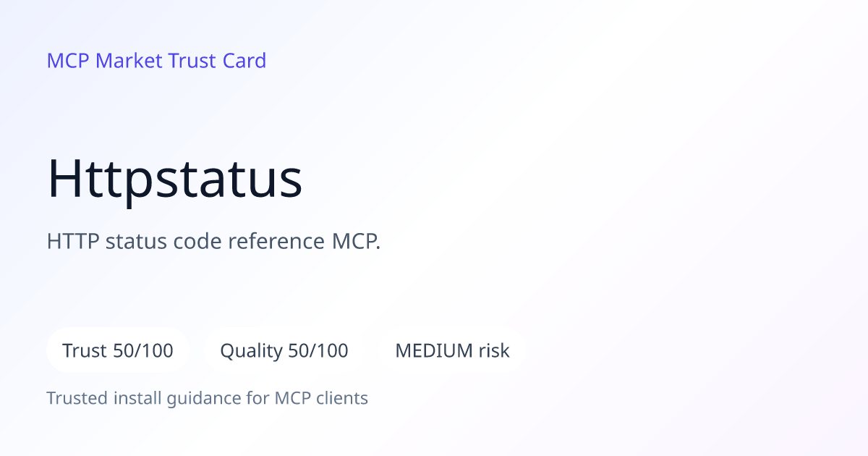This screenshot has width=868, height=456.
Task: Click the word "Card" in the purple header
Action: coord(244,61)
